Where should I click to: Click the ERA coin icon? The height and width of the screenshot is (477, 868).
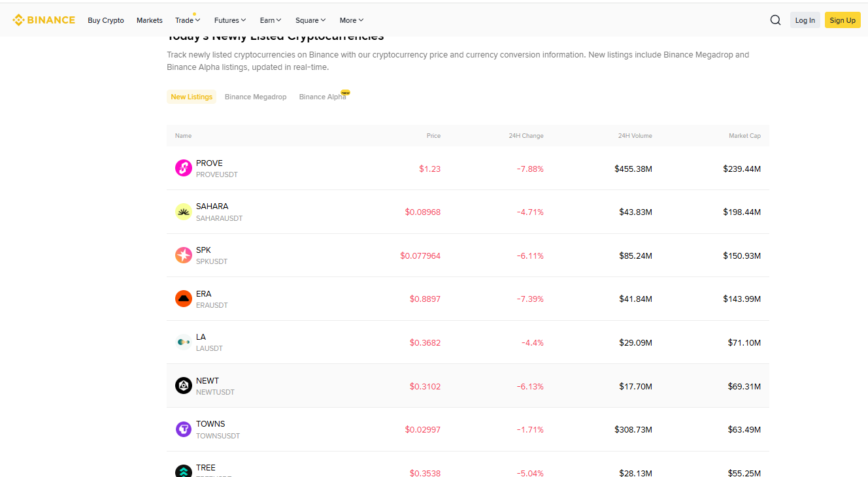184,299
